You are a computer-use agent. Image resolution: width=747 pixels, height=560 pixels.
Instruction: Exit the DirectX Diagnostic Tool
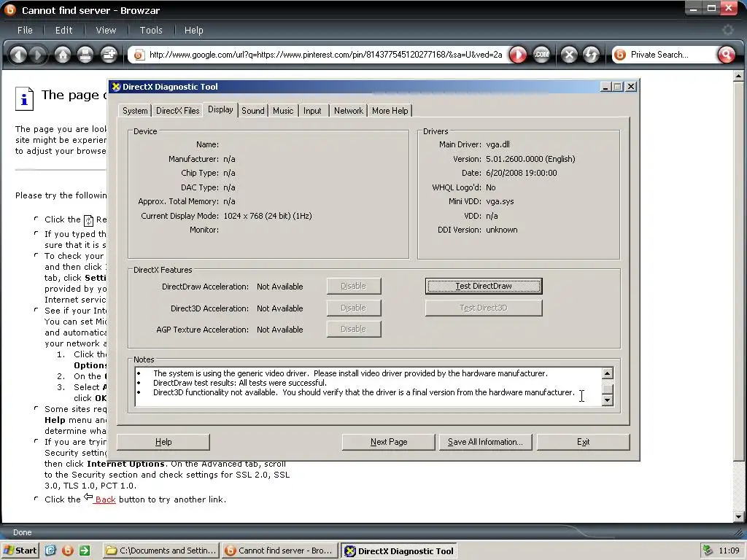[583, 442]
